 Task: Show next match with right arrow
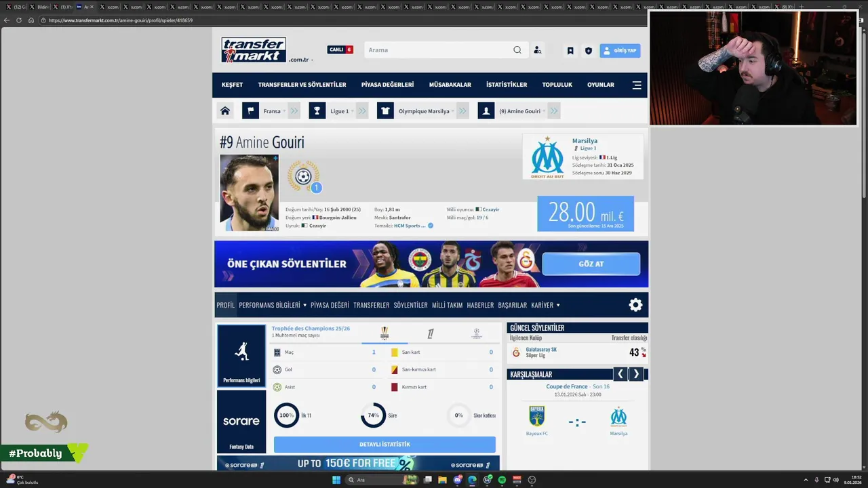tap(635, 374)
